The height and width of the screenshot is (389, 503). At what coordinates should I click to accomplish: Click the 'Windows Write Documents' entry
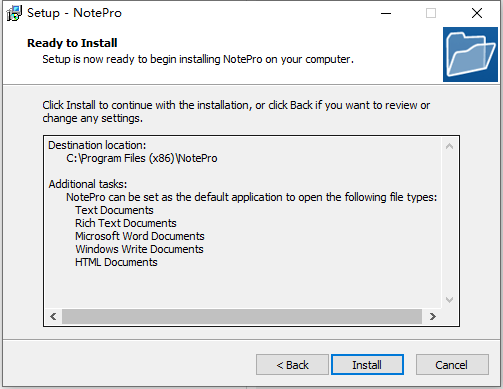(x=139, y=249)
